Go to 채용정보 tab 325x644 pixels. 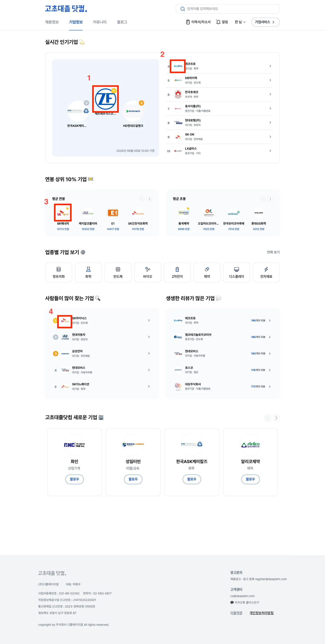pos(52,22)
